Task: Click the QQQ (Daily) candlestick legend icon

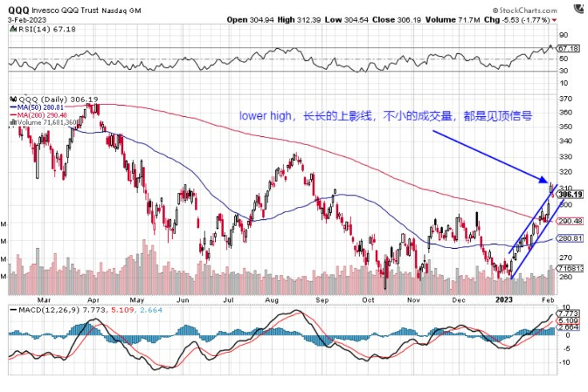Action: pos(11,100)
